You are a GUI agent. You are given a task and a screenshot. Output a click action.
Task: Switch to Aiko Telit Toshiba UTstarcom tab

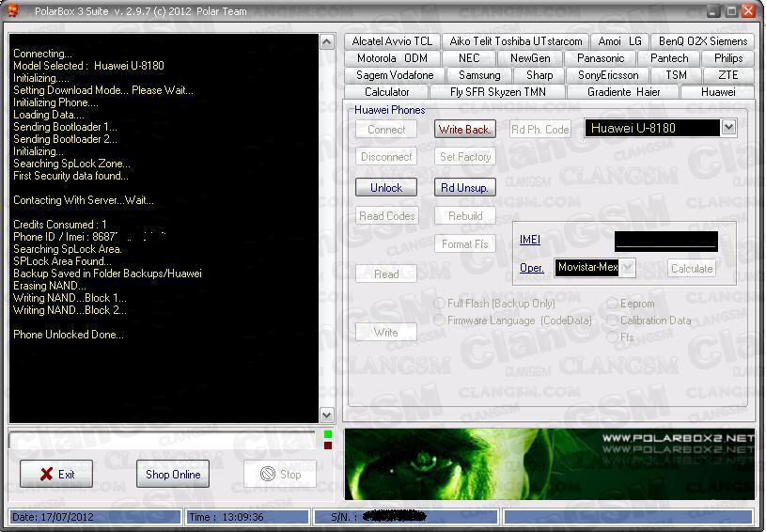515,41
